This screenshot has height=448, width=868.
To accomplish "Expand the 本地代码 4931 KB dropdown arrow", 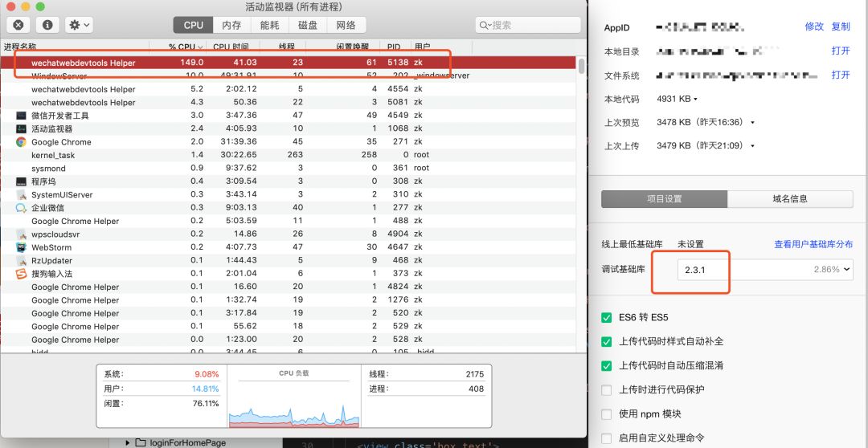I will [x=695, y=100].
